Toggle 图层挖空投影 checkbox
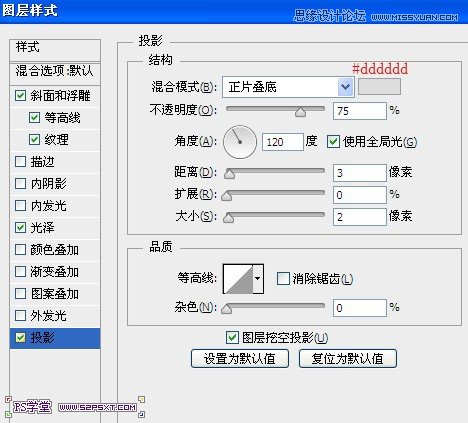The height and width of the screenshot is (423, 468). [232, 338]
